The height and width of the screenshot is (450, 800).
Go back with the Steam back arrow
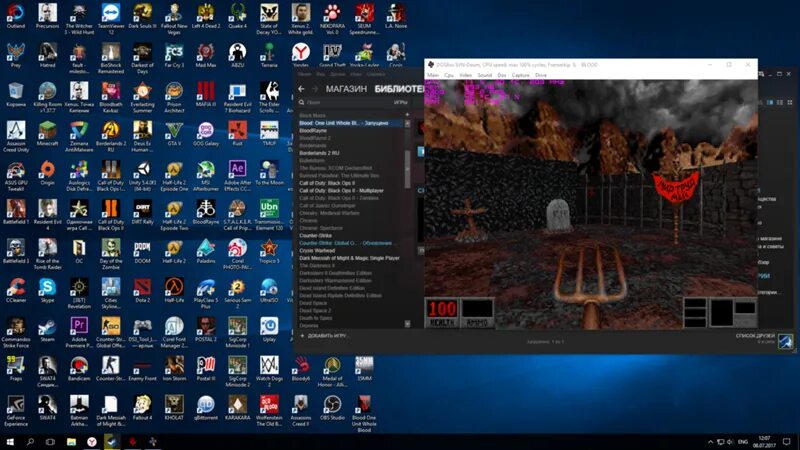point(302,89)
